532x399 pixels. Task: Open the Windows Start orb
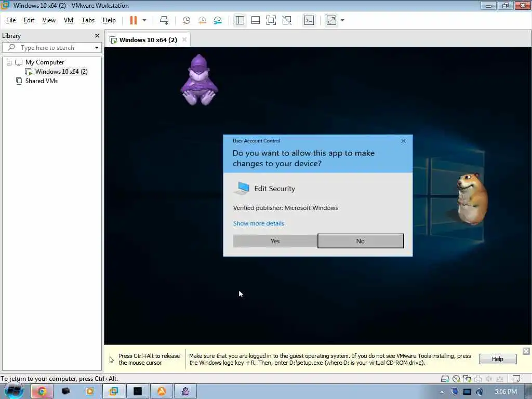14,391
